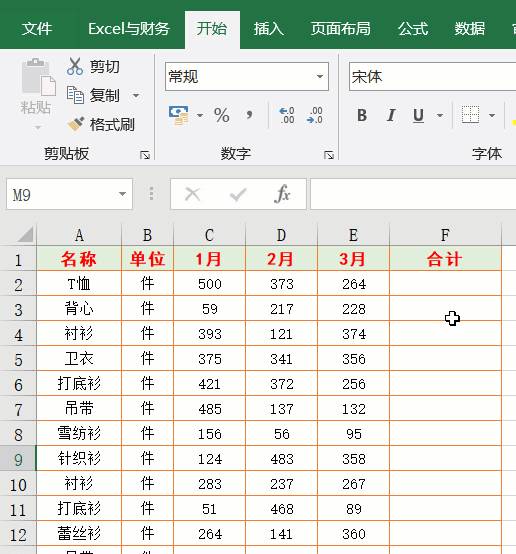Image resolution: width=516 pixels, height=554 pixels.
Task: Click the Select All corner triangle
Action: pos(25,234)
